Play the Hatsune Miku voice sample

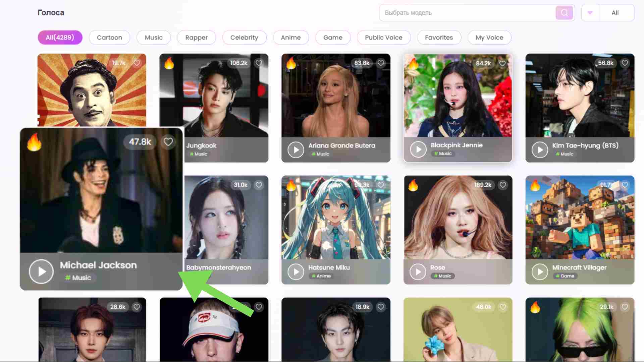click(296, 272)
